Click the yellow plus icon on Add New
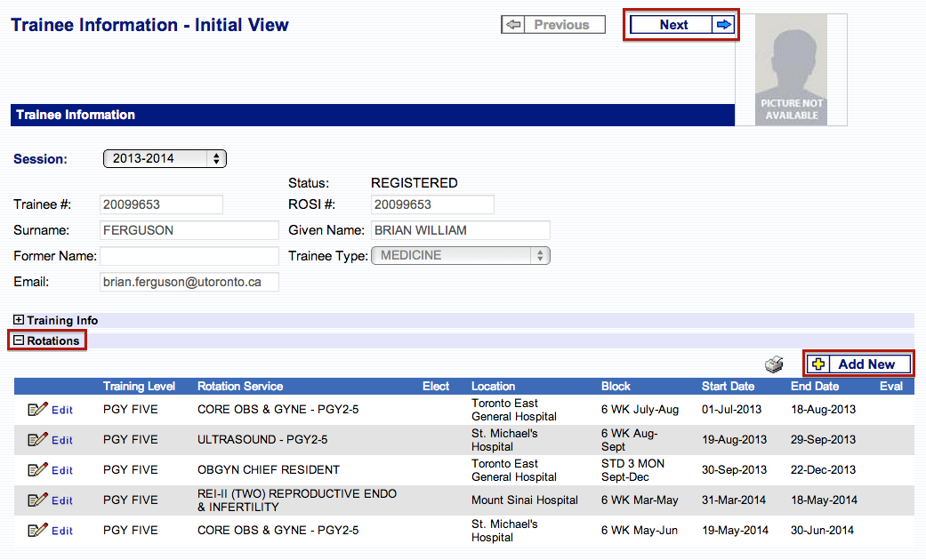The width and height of the screenshot is (926, 560). [x=818, y=364]
